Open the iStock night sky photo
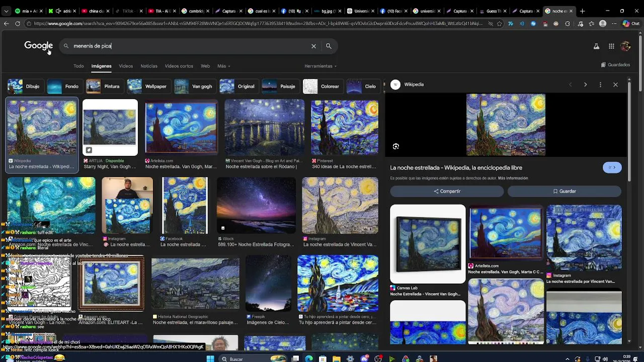644x362 pixels. pos(256,205)
